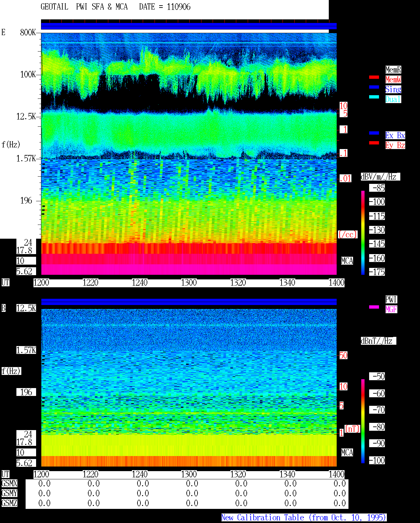Click the 800K frequency axis label
This screenshot has height=523, width=420.
point(28,33)
